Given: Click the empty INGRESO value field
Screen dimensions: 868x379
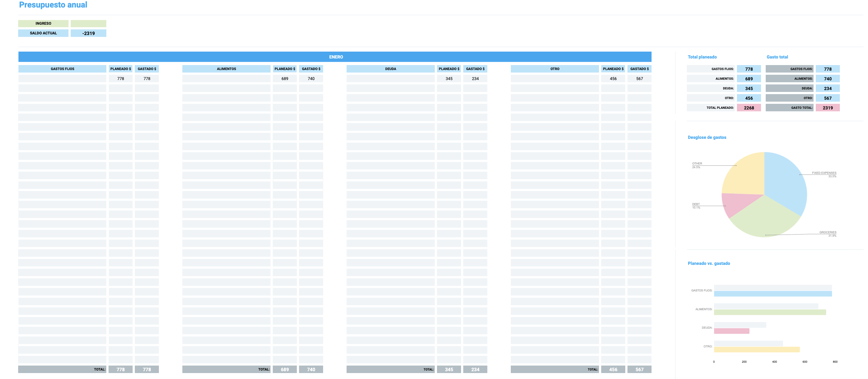Looking at the screenshot, I should click(x=88, y=23).
